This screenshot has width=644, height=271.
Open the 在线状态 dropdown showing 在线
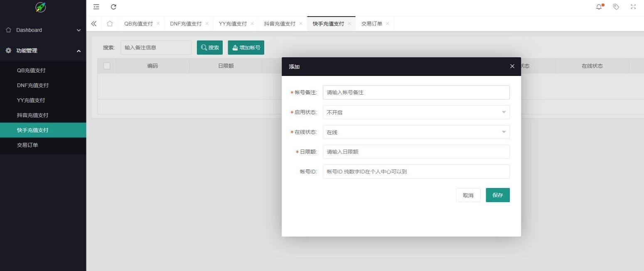click(415, 132)
